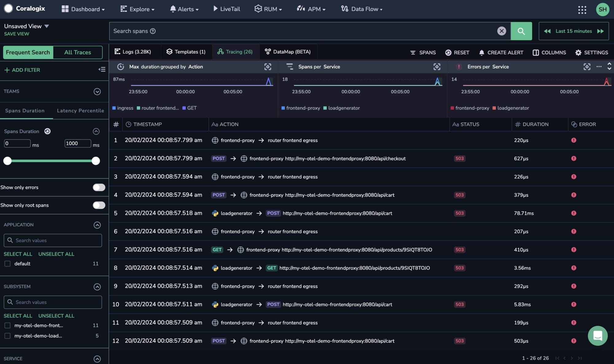
Task: Open SETTINGS
Action: pos(591,52)
